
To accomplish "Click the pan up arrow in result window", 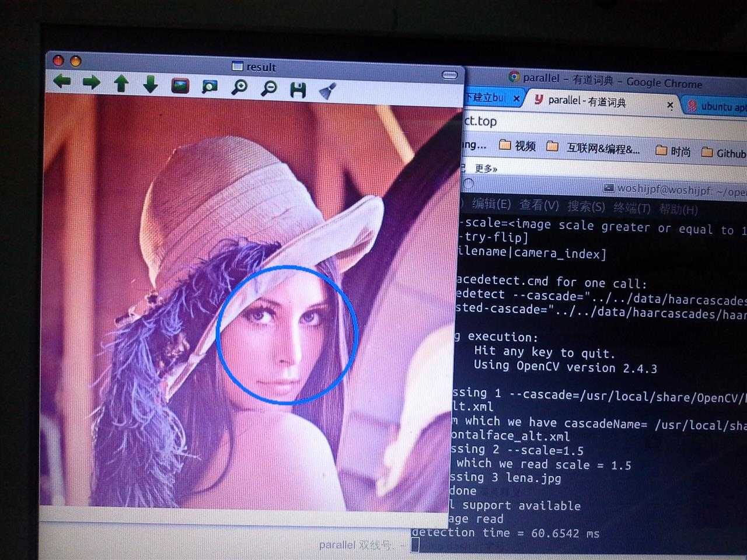I will tap(121, 83).
